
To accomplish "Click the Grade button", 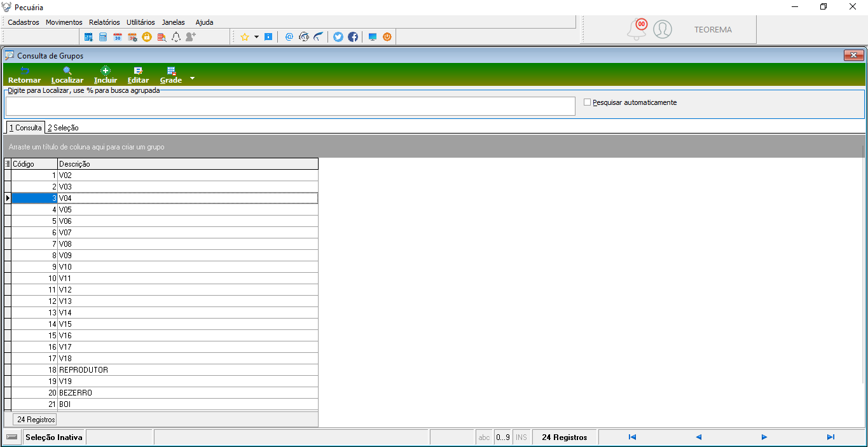I will [171, 75].
